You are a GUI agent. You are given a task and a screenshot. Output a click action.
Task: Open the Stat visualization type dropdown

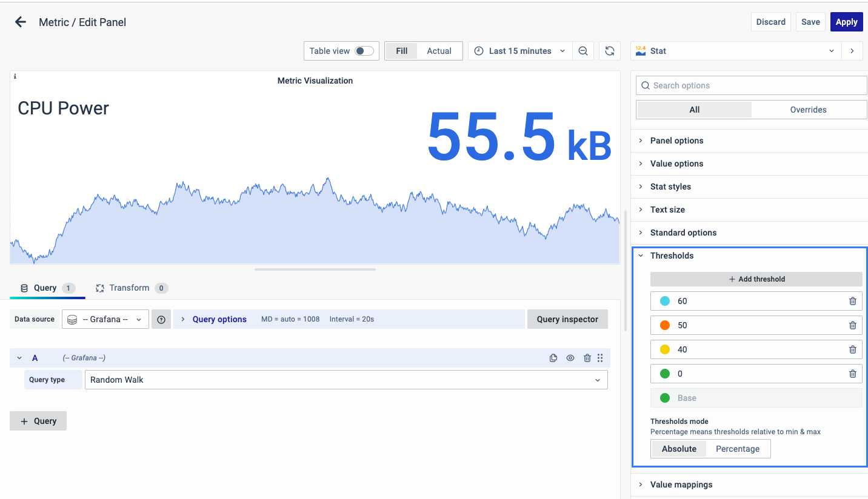[x=736, y=51]
